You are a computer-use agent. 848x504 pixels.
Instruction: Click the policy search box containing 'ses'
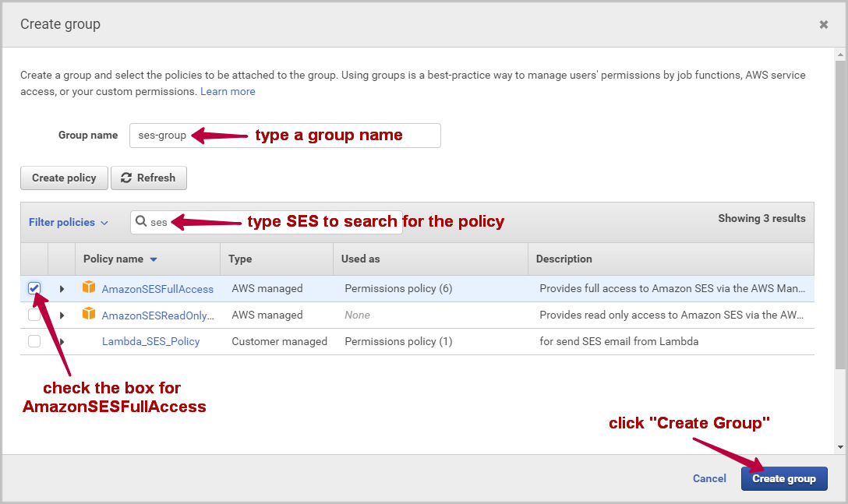pyautogui.click(x=267, y=222)
